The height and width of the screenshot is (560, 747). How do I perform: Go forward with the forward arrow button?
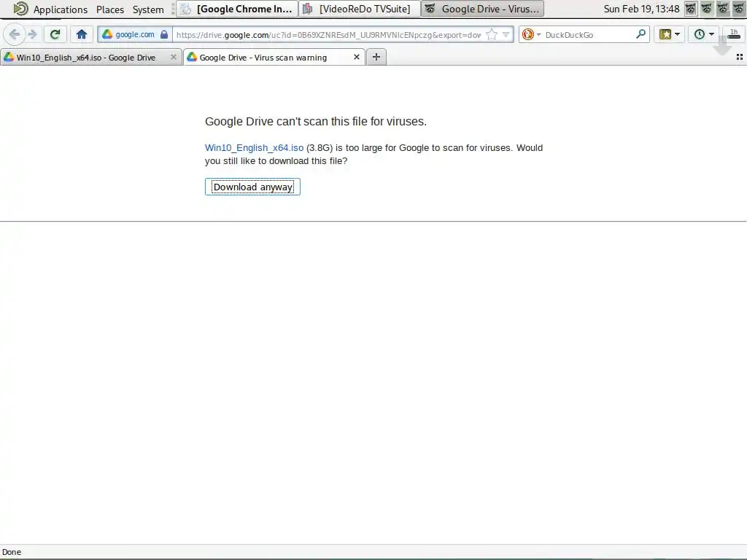(32, 34)
